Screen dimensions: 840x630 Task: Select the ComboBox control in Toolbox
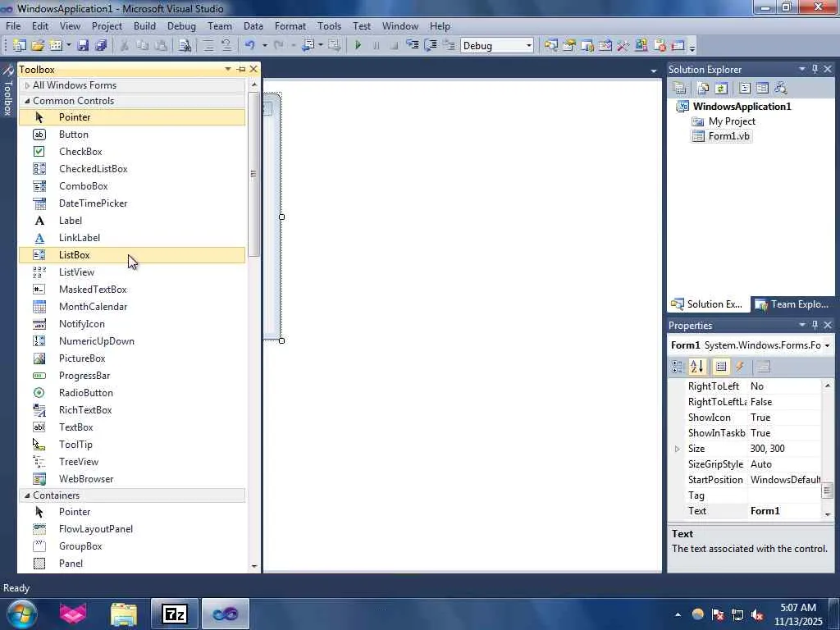pos(132,186)
